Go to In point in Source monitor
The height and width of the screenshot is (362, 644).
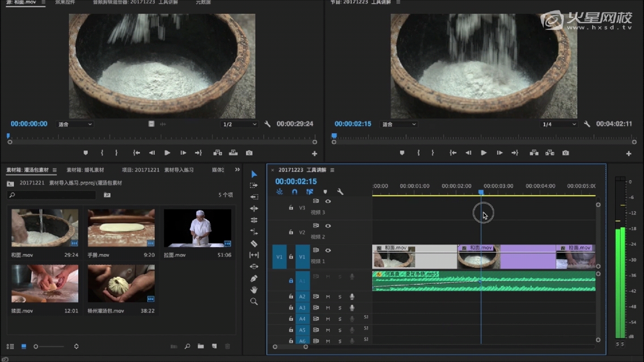click(x=136, y=153)
